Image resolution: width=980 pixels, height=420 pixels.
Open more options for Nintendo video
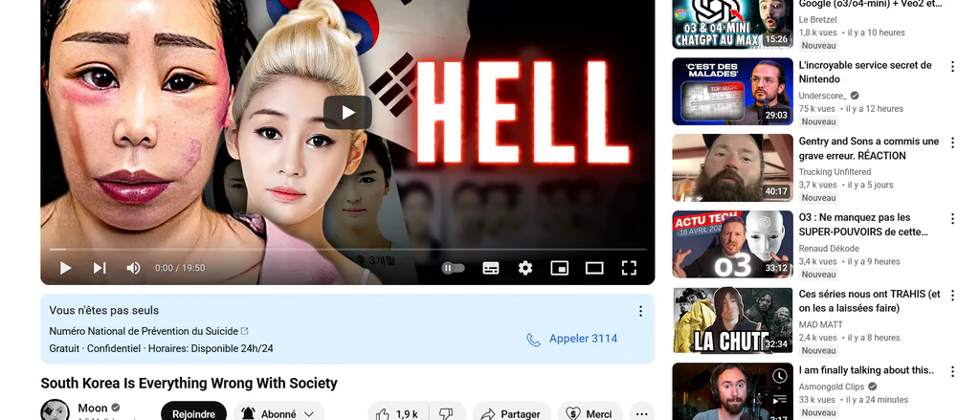952,66
